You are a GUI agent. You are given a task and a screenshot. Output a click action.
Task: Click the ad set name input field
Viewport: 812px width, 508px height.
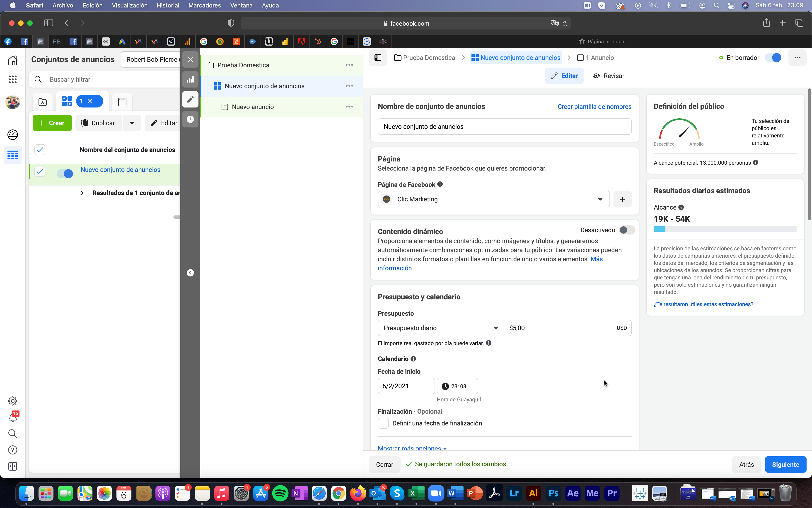pos(504,127)
